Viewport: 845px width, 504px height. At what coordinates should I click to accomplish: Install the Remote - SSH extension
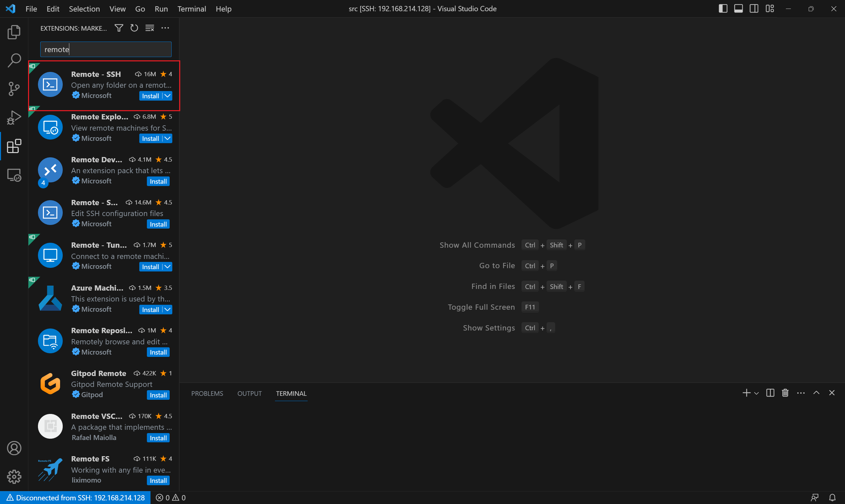click(x=150, y=96)
